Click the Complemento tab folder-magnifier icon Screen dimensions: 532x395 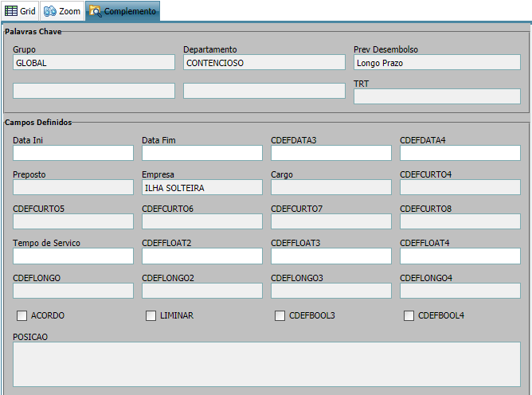(x=95, y=11)
